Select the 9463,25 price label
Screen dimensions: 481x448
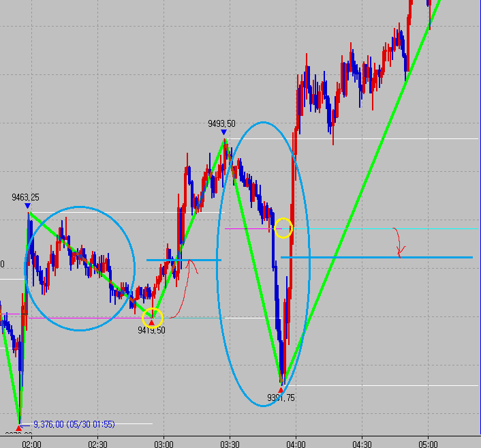click(x=25, y=197)
